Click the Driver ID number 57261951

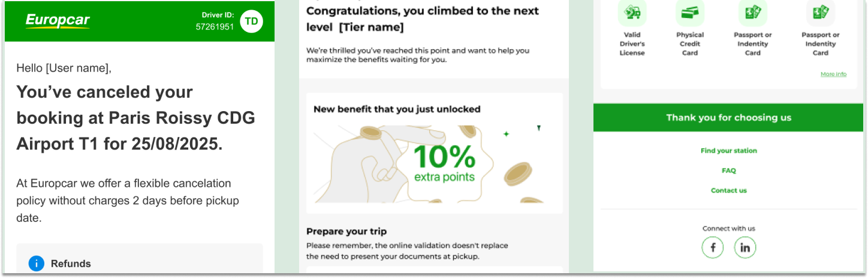215,27
